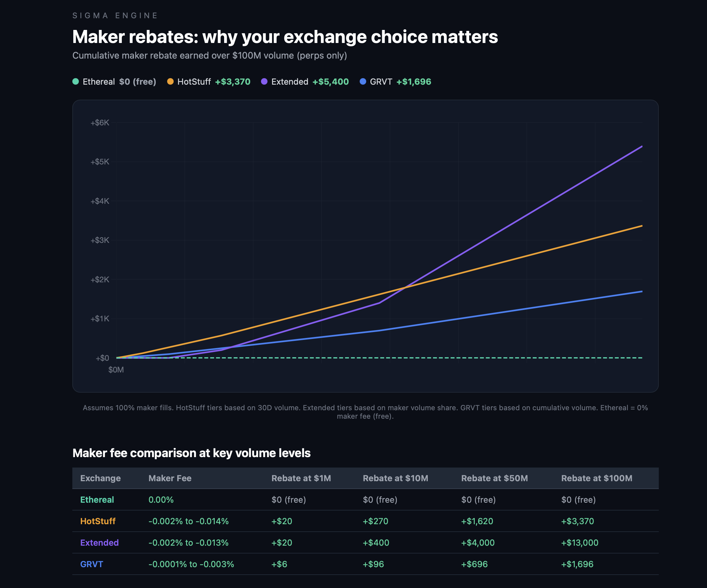Click the +$3K y-axis label

point(100,240)
